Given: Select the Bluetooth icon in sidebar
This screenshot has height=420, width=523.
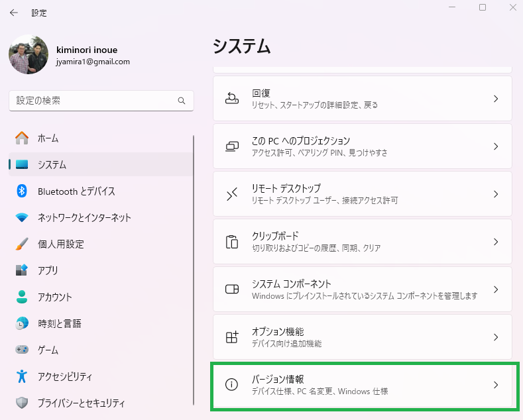Looking at the screenshot, I should click(22, 191).
